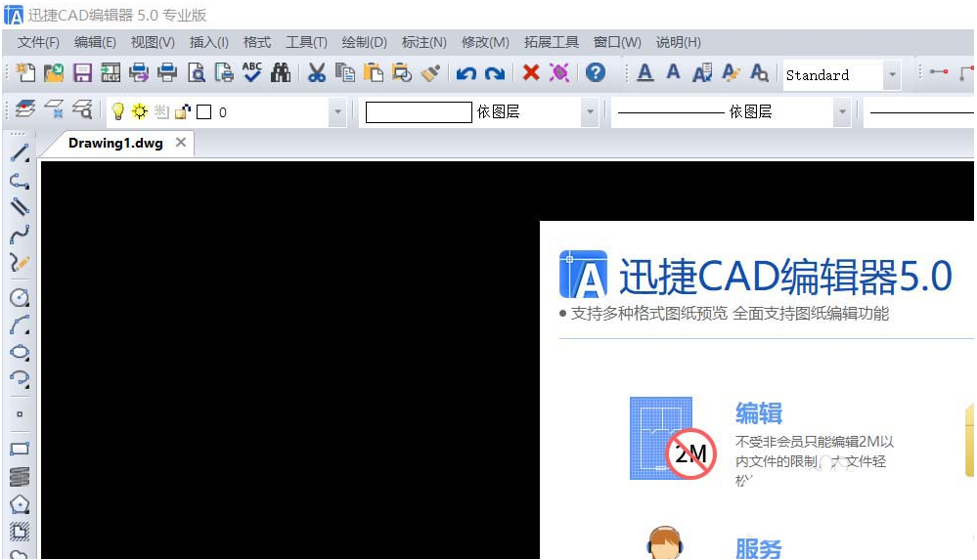This screenshot has height=560, width=977.
Task: Select the Line drawing tool
Action: coord(20,152)
